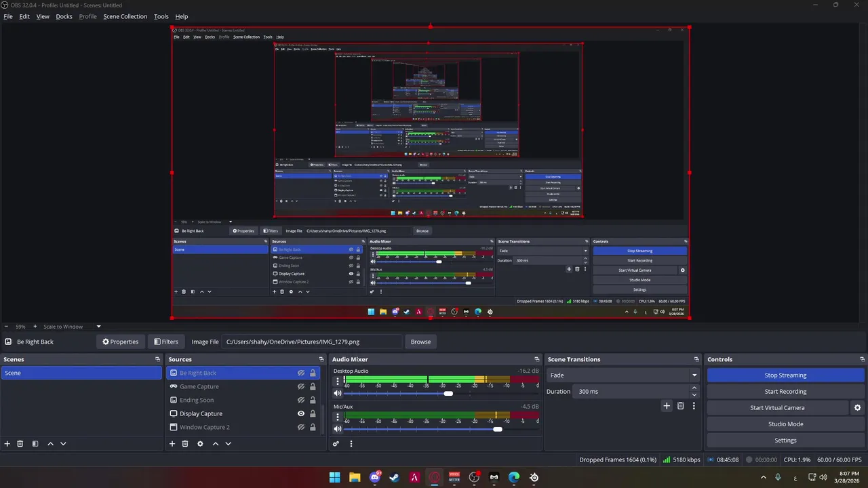The width and height of the screenshot is (868, 488).
Task: Zoom in the preview with plus icon
Action: 35,327
